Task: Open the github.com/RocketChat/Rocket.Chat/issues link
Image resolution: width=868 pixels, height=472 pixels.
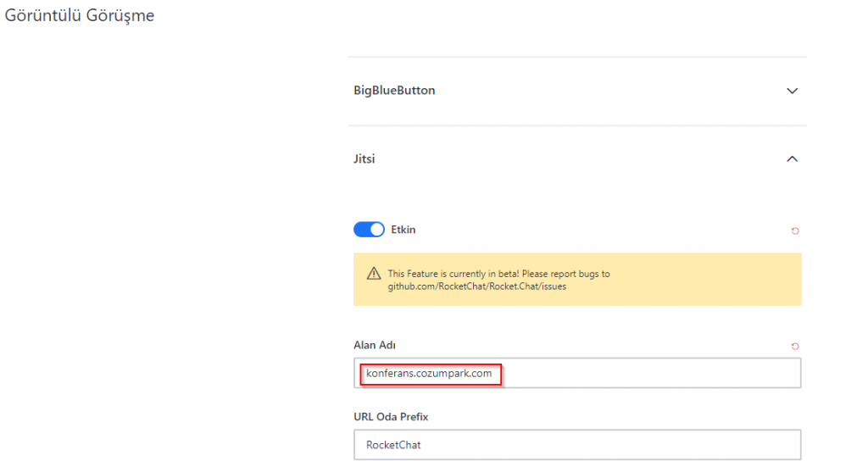Action: [x=476, y=286]
